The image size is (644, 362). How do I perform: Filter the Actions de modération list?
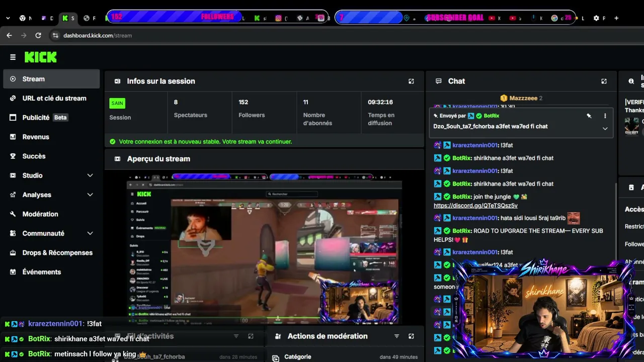[x=396, y=336]
